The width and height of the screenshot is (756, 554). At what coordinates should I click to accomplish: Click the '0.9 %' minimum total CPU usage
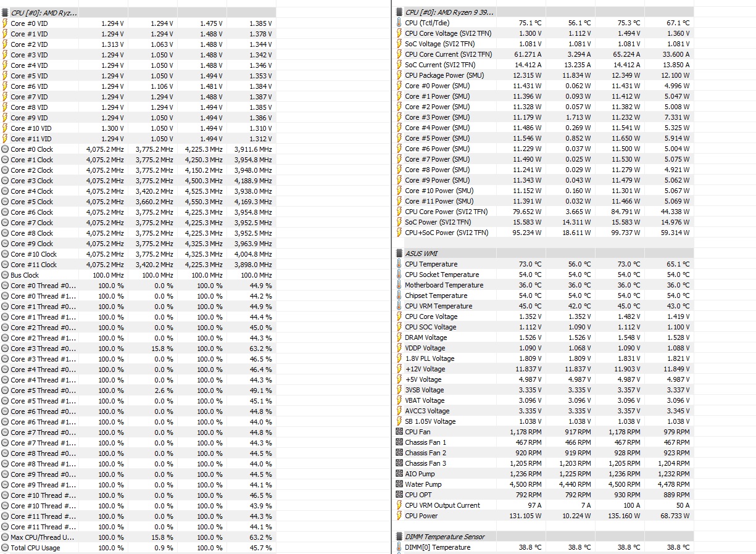point(164,547)
